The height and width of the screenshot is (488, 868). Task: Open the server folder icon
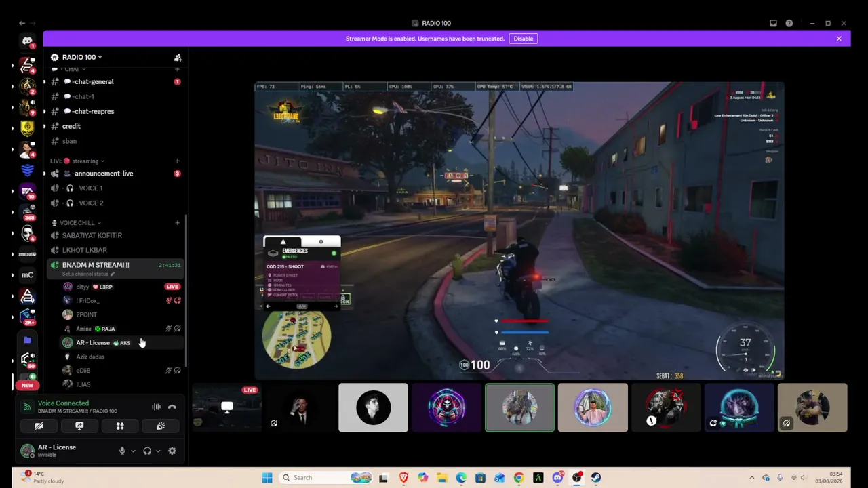click(27, 340)
